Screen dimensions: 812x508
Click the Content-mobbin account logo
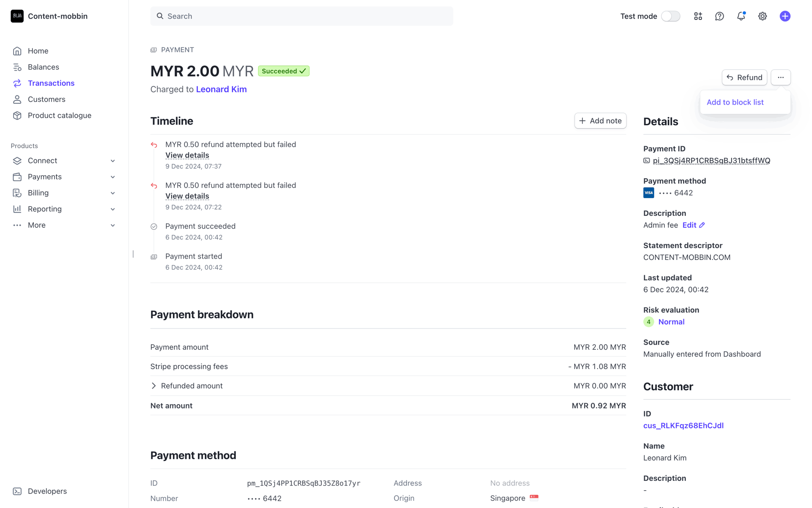pyautogui.click(x=17, y=16)
